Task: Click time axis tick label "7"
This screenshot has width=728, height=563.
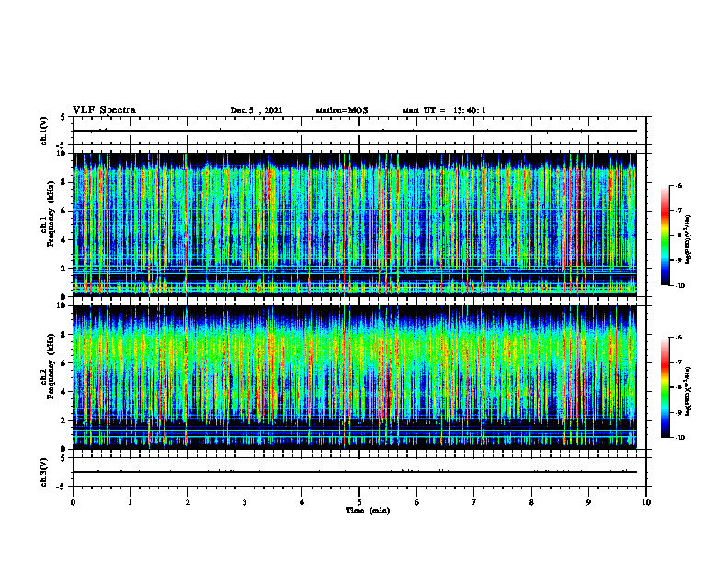Action: click(474, 501)
